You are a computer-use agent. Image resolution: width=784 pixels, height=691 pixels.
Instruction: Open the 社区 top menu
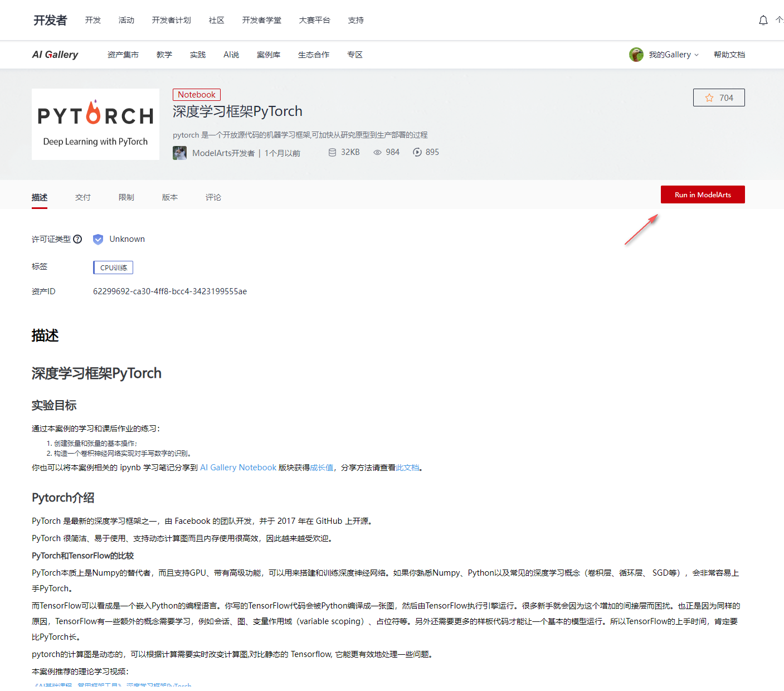(217, 20)
